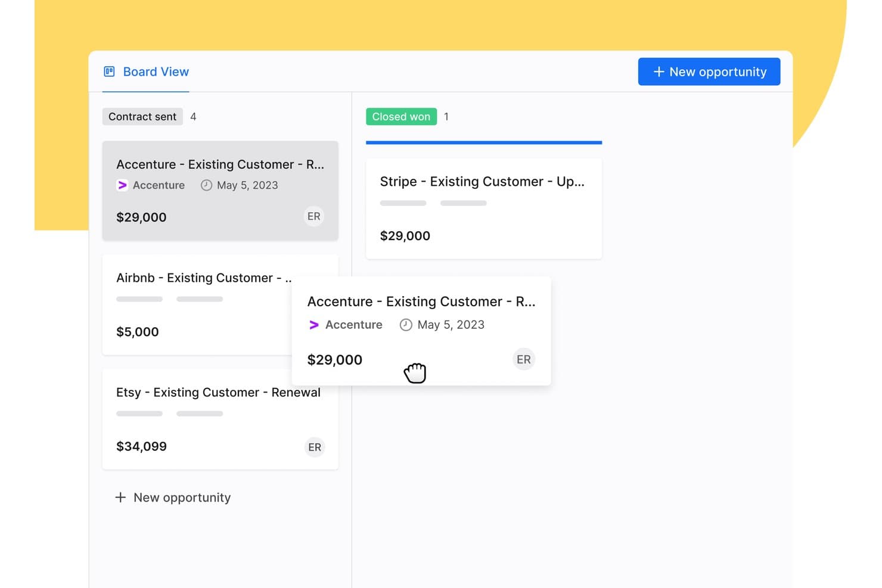
Task: Click the ER avatar on the Etsy card
Action: tap(315, 447)
